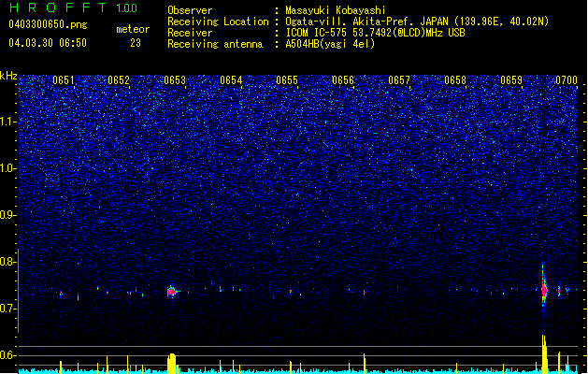Click the 'meteor' count label
Screen dimensions: 588x374
click(x=133, y=29)
